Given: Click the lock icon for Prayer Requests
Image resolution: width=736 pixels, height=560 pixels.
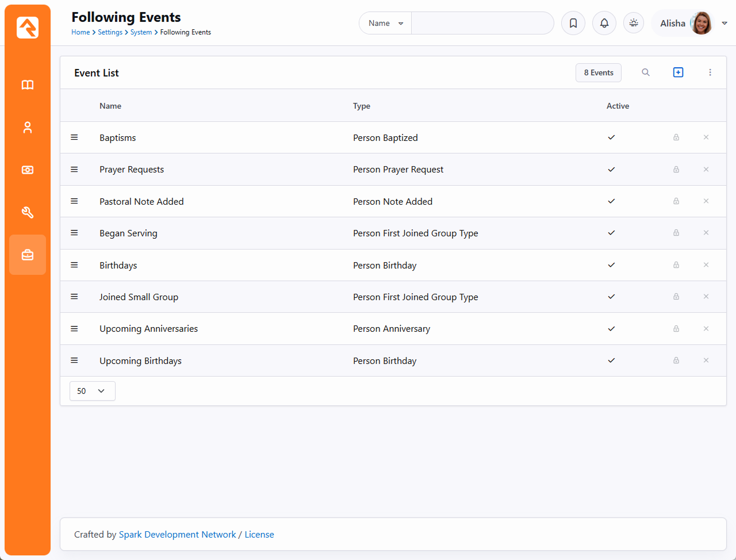Looking at the screenshot, I should click(x=676, y=170).
